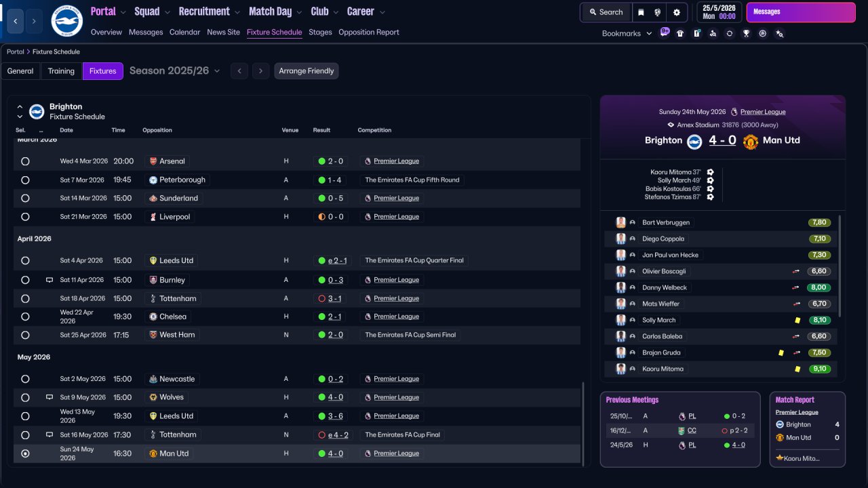The image size is (868, 488).
Task: Open the Season 2025/26 dropdown
Action: point(175,70)
